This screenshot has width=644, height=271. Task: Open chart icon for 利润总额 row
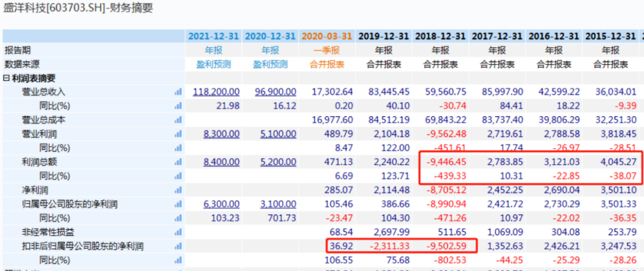tap(178, 162)
